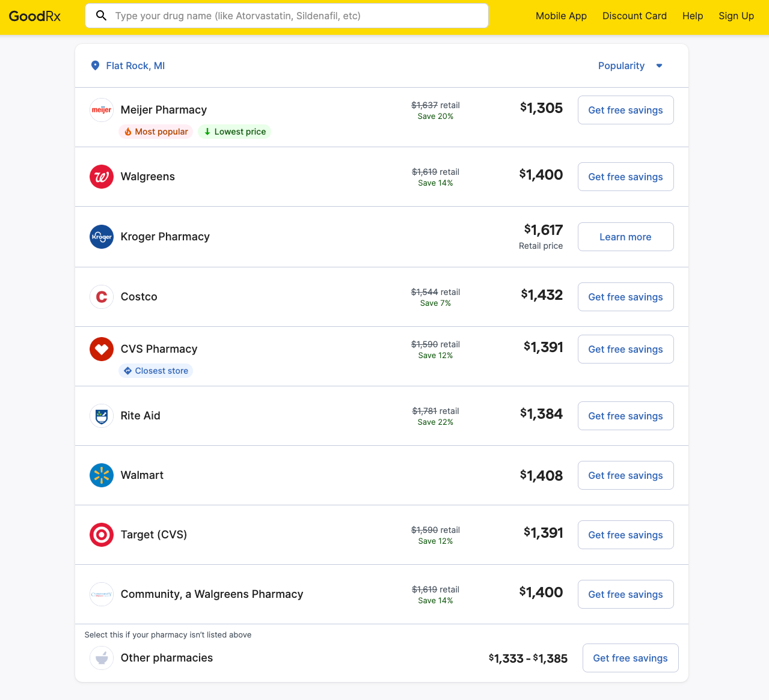Get free savings for Target (CVS)
This screenshot has width=769, height=700.
point(625,535)
